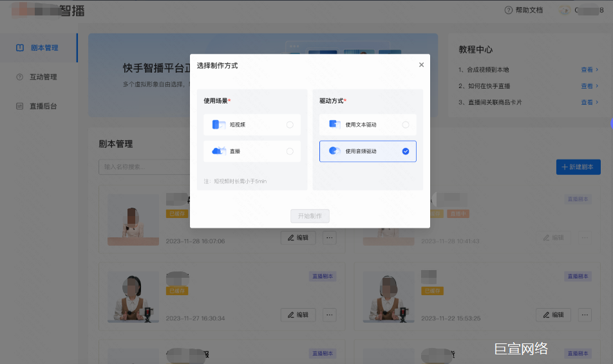Click the 使用场景 label
613x364 pixels.
[x=216, y=101]
